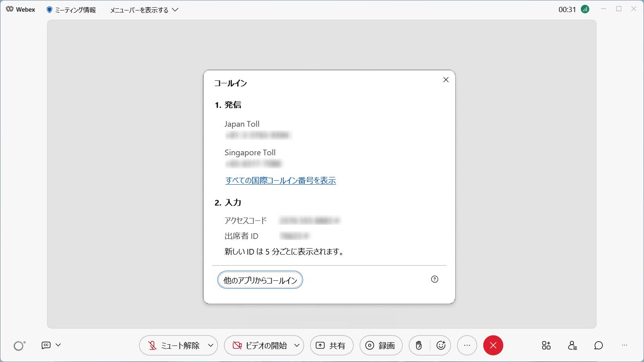The width and height of the screenshot is (644, 362).
Task: Open the more options menu in control bar
Action: 467,345
